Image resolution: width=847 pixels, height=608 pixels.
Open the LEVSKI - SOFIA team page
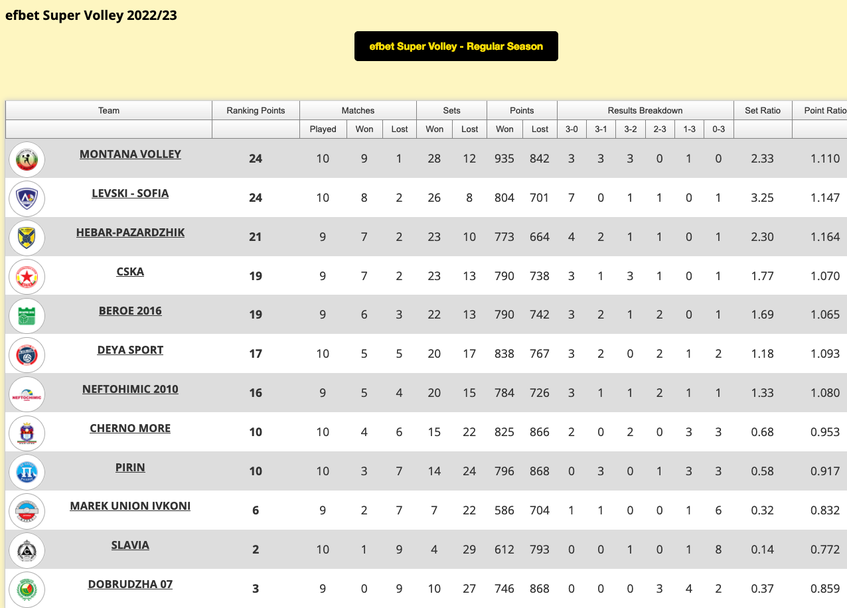pos(130,193)
